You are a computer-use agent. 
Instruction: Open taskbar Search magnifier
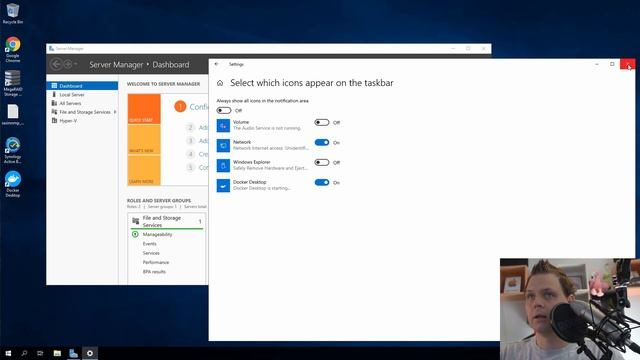point(24,353)
